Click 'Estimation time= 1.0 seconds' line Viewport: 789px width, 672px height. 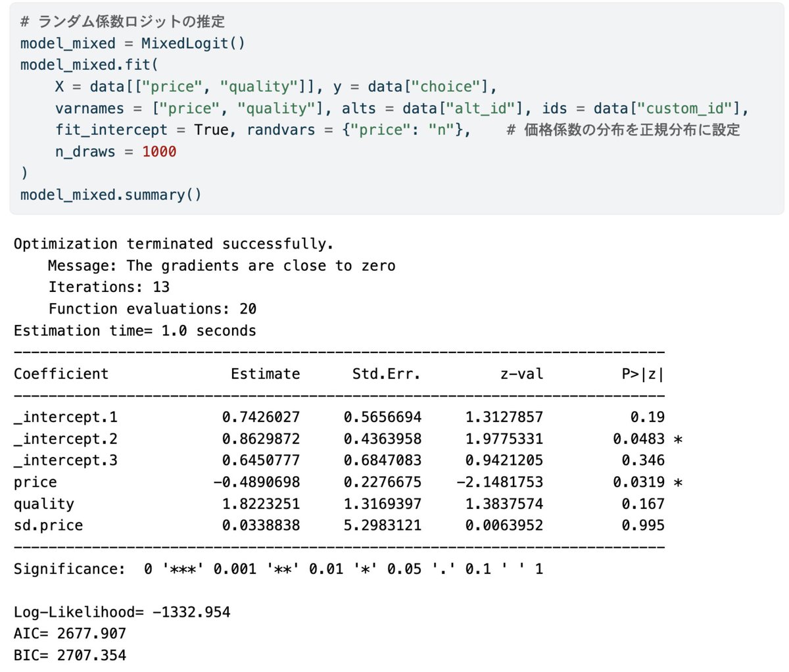135,331
